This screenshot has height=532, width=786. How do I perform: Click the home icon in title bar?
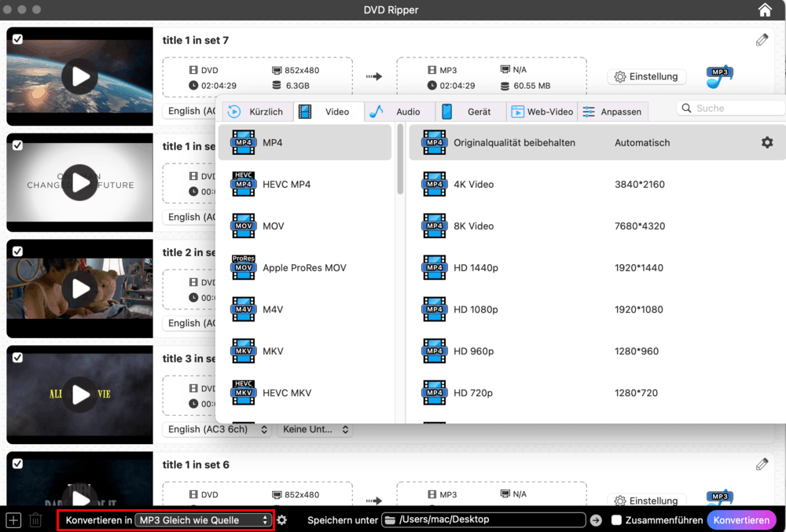[765, 10]
